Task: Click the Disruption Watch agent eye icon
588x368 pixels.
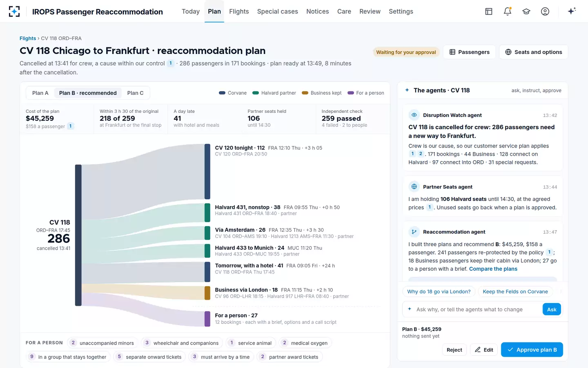Action: click(414, 115)
